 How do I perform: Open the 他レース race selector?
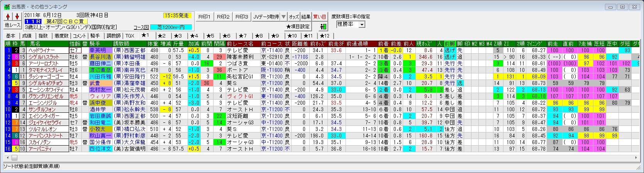coord(12,25)
